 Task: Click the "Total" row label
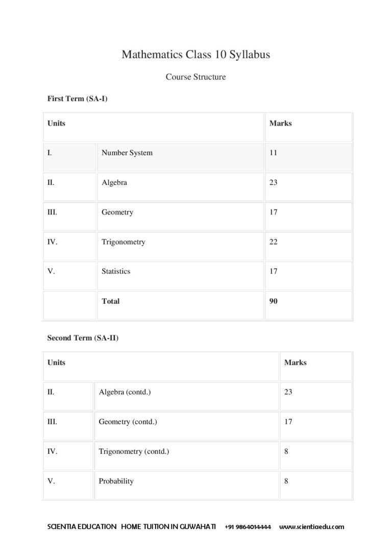pos(111,301)
